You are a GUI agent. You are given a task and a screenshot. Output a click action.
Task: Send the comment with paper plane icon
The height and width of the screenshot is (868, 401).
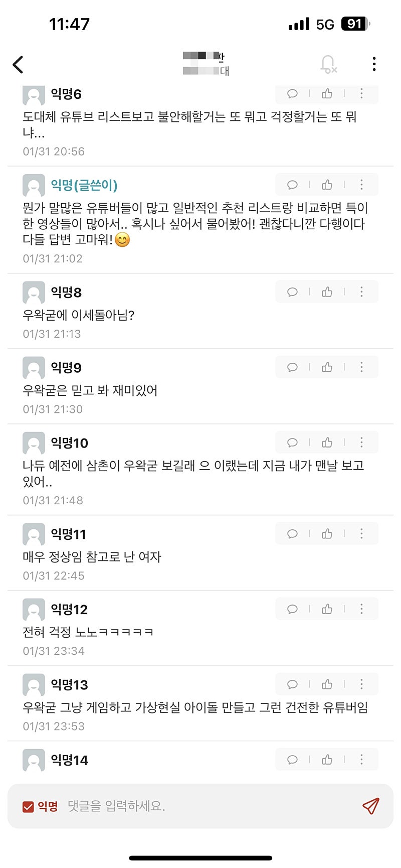coord(370,806)
